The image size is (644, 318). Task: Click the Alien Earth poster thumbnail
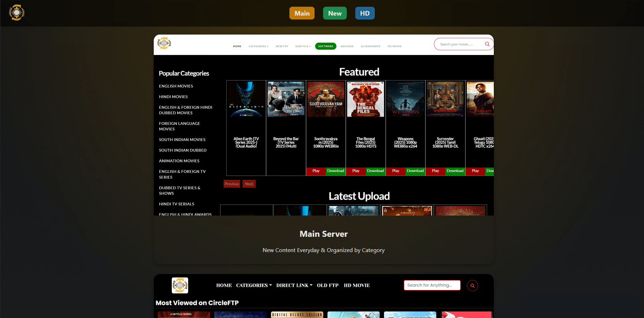(x=246, y=99)
